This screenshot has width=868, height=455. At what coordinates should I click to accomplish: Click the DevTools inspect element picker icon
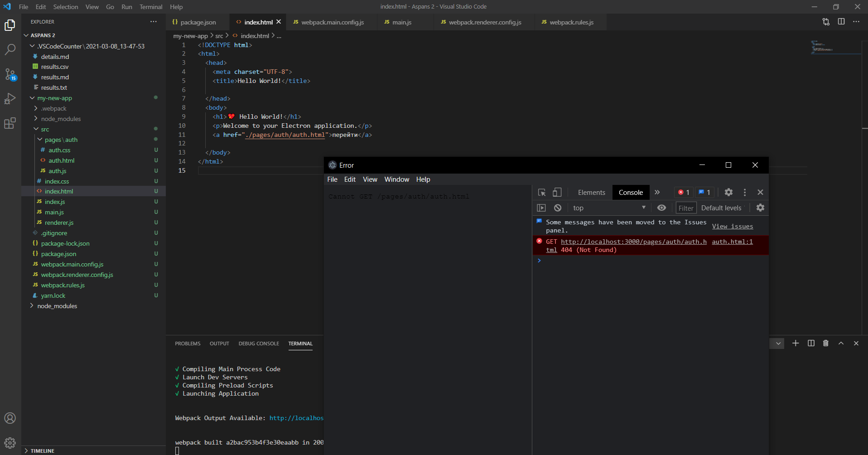pyautogui.click(x=541, y=193)
